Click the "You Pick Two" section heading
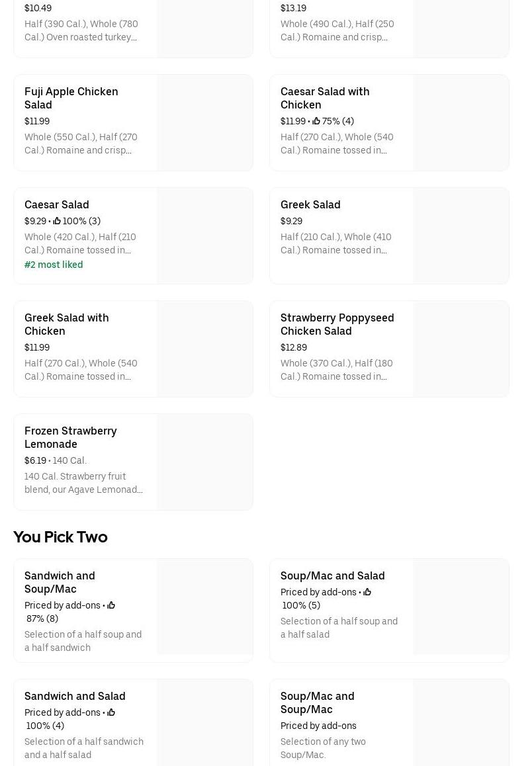 click(x=60, y=536)
